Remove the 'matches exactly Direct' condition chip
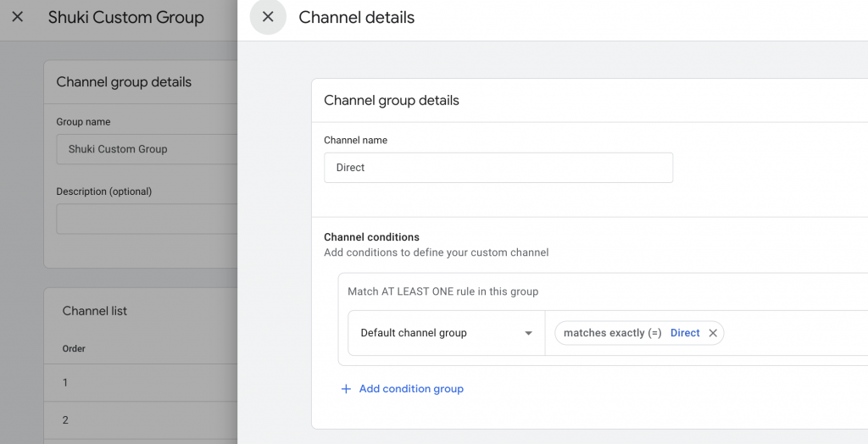 coord(713,333)
